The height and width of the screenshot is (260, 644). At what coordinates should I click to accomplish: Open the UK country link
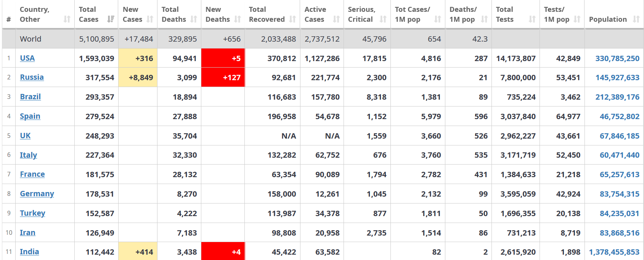(25, 136)
